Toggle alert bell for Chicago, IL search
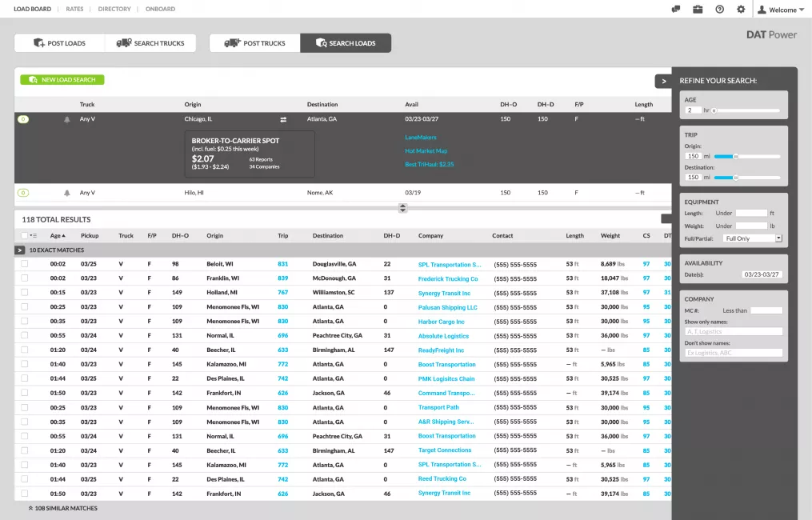Image resolution: width=812 pixels, height=520 pixels. click(x=67, y=120)
